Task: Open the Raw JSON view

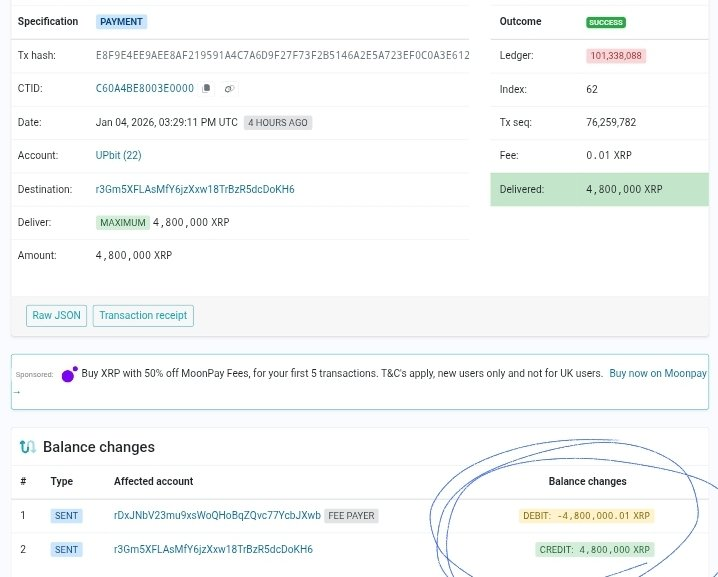Action: click(56, 316)
